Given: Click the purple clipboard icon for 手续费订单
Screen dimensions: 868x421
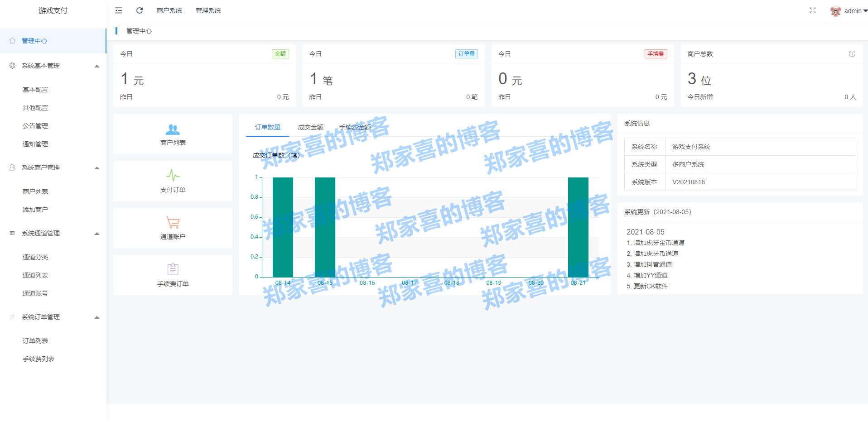Looking at the screenshot, I should click(173, 269).
